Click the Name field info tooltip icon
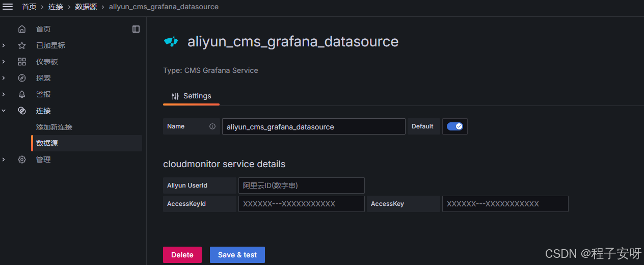Screen dimensions: 644x265 coord(212,126)
